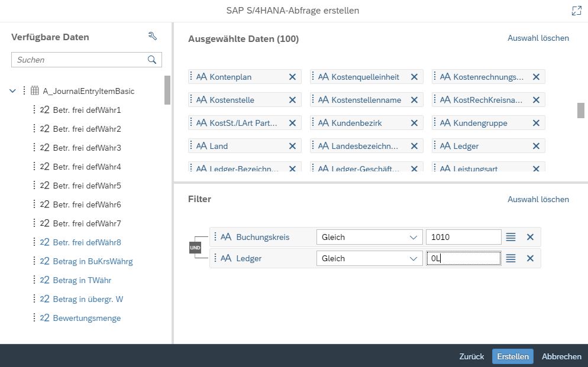Clear selection in Filter section
This screenshot has height=367, width=588.
[x=538, y=200]
